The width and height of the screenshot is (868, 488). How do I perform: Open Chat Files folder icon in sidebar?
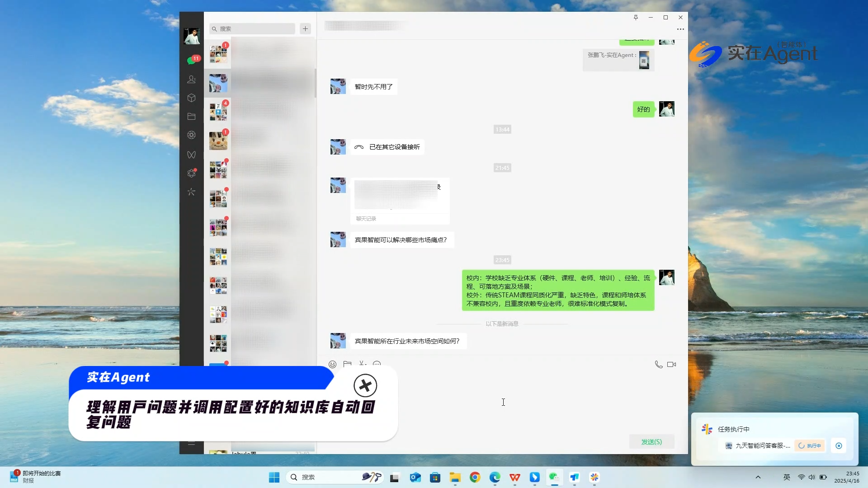tap(191, 116)
